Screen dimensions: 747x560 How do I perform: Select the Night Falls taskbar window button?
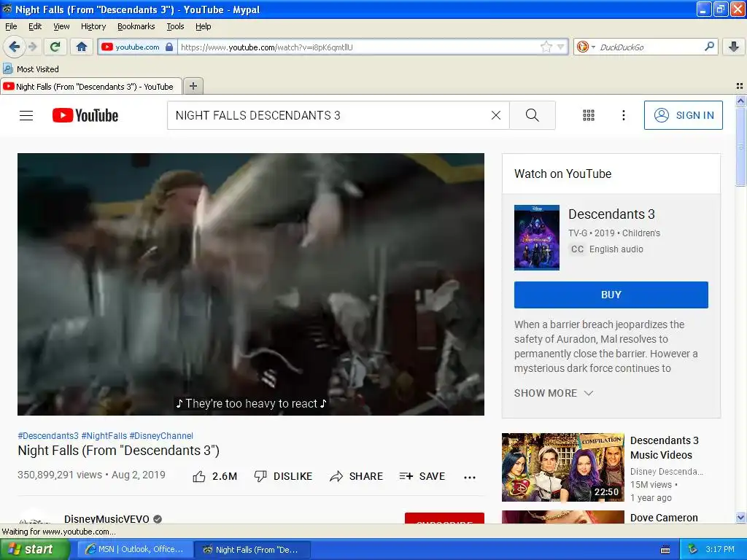(252, 550)
